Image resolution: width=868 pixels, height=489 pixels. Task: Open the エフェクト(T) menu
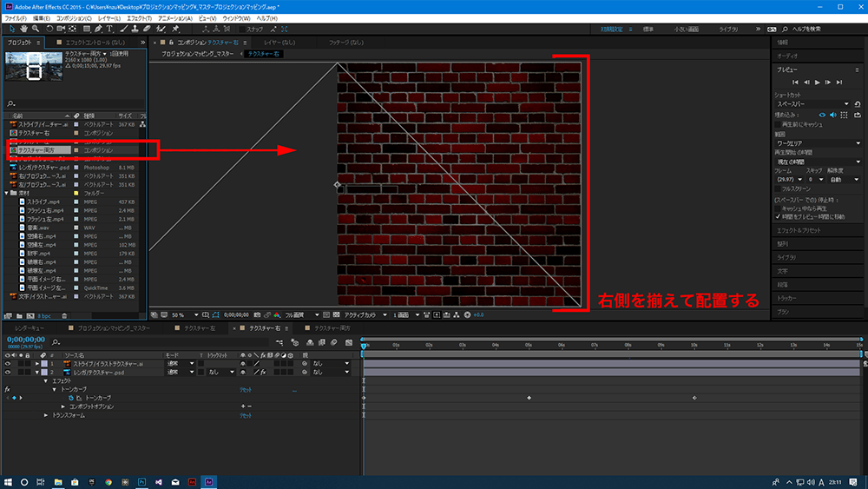[136, 17]
